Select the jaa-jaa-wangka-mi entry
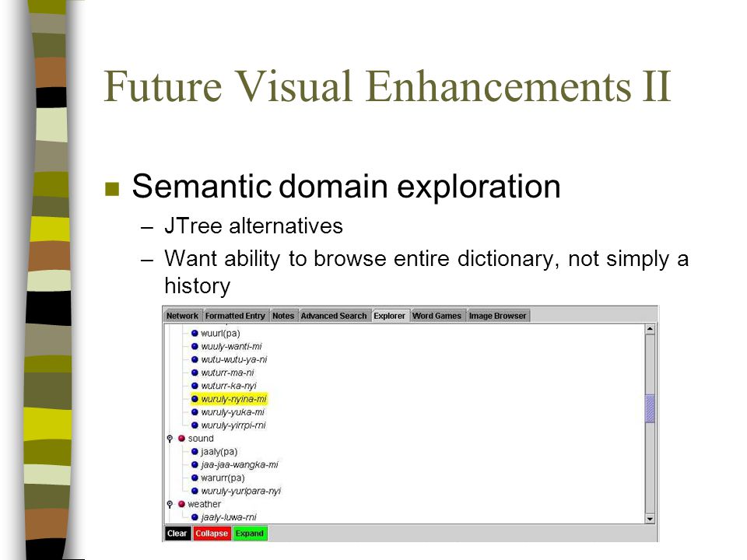 [x=239, y=465]
